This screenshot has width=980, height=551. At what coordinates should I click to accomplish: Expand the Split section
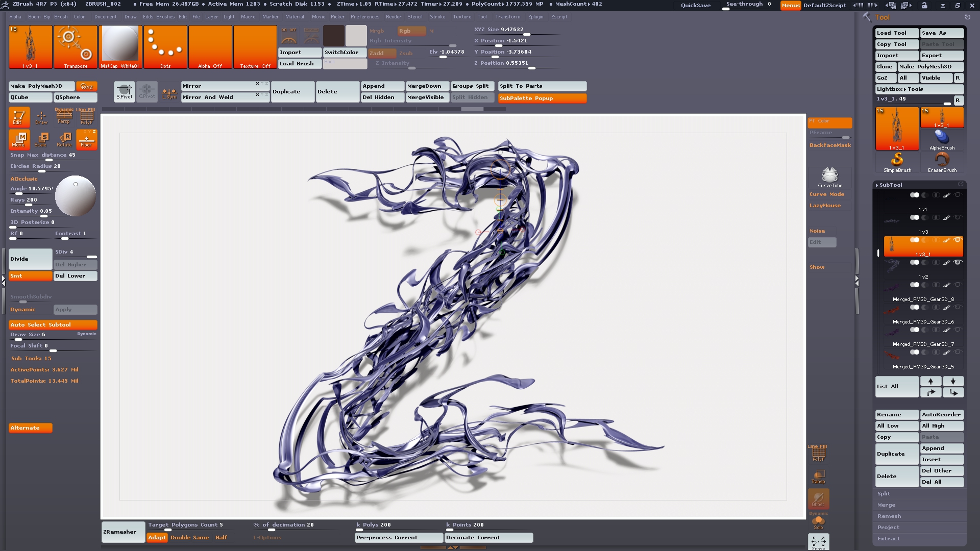click(x=884, y=494)
